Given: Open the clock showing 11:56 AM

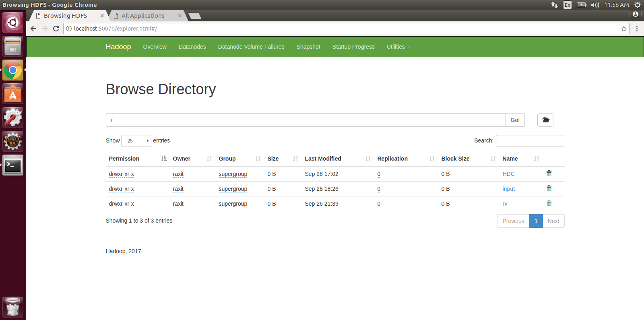Looking at the screenshot, I should 616,5.
